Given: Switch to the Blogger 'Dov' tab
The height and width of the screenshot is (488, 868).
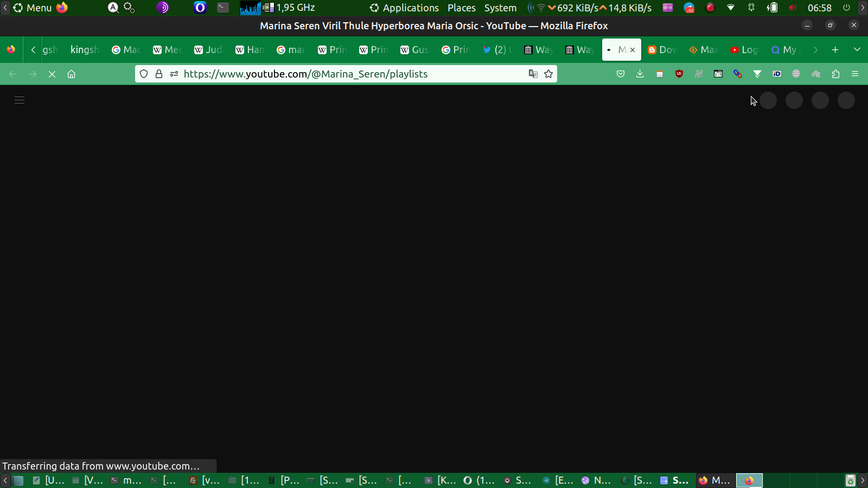Looking at the screenshot, I should coord(662,49).
